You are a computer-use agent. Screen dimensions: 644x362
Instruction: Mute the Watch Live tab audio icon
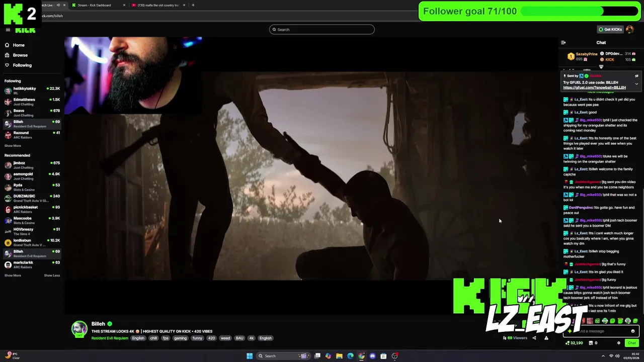pos(58,5)
